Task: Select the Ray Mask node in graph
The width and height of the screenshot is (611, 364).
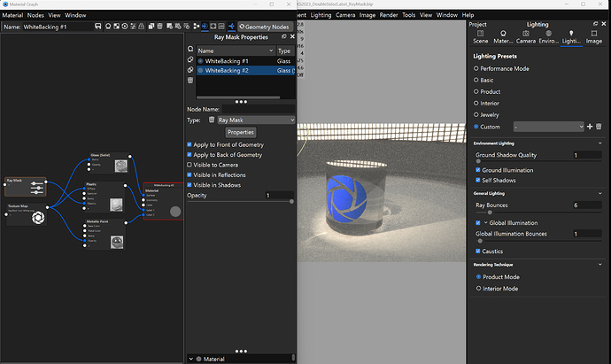Action: 26,187
